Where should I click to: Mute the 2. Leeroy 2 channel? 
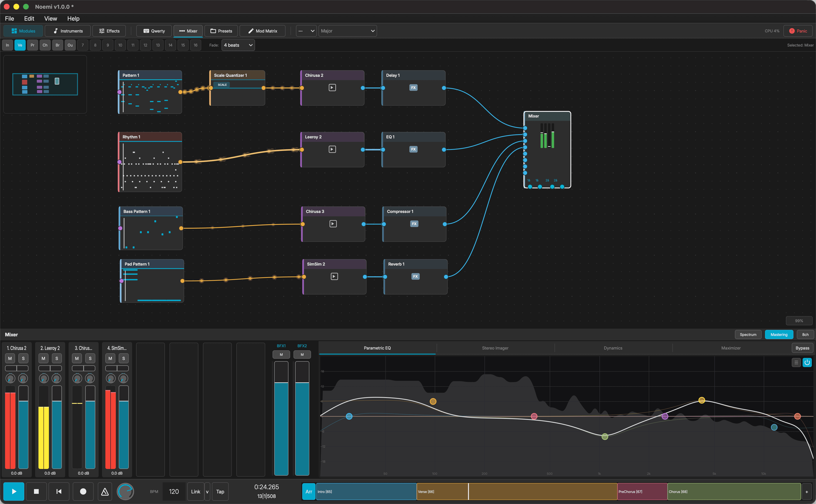coord(43,358)
